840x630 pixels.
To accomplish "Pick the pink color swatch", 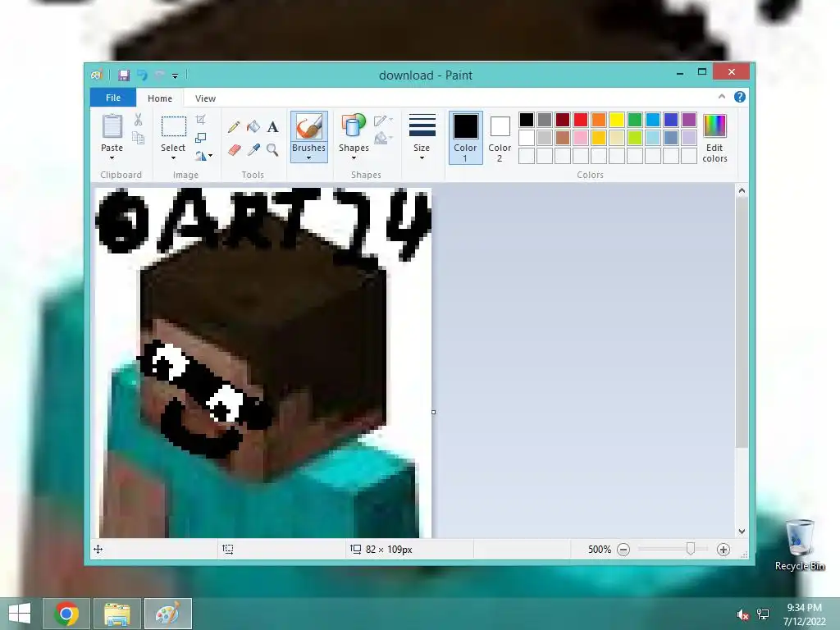I will click(581, 138).
